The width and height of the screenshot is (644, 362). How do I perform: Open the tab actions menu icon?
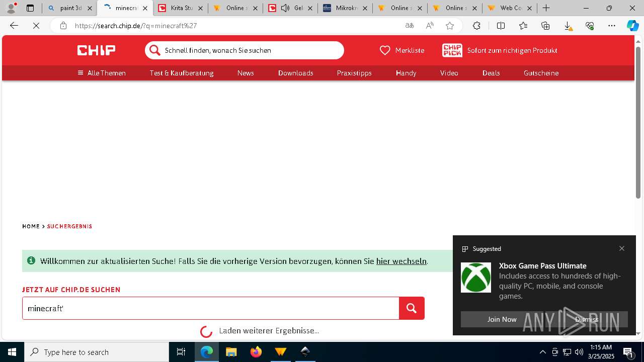[30, 8]
